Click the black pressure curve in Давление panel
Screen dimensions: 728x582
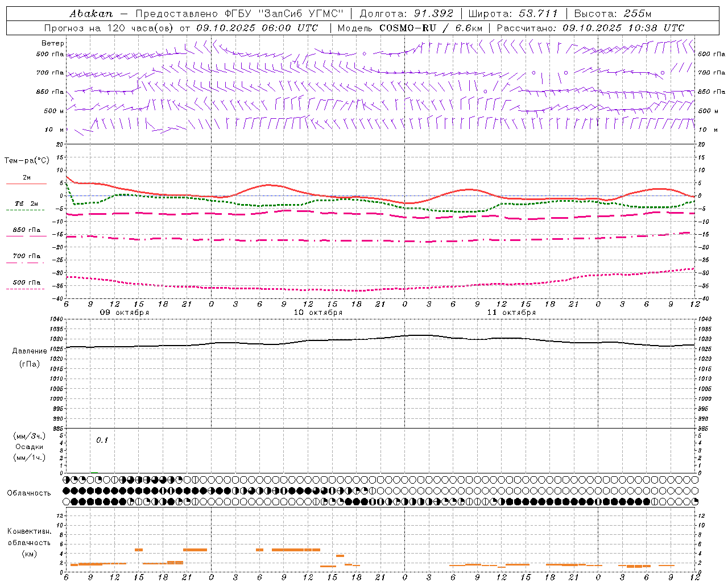381,338
